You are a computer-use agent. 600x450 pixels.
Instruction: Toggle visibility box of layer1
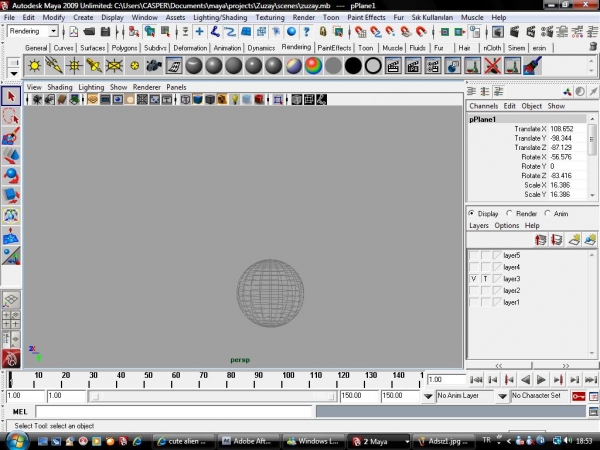point(474,302)
